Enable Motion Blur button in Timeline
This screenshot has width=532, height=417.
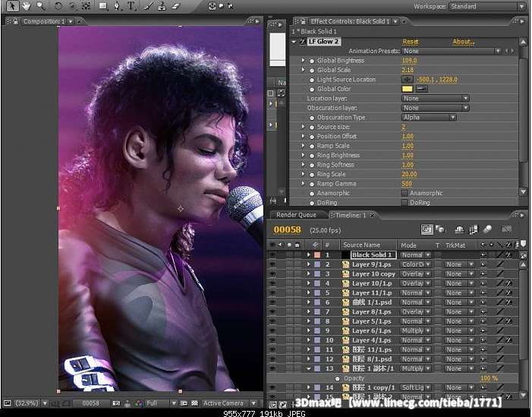487,229
